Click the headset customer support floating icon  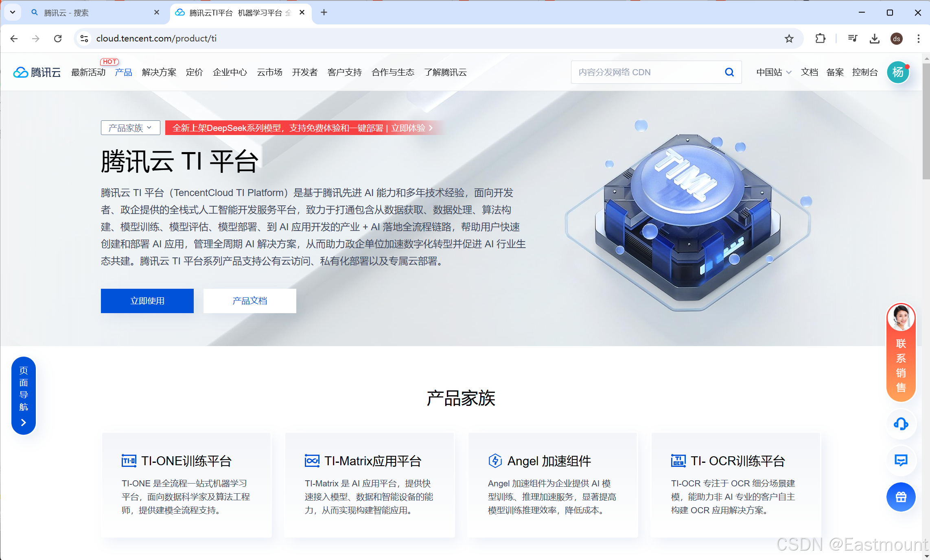(901, 424)
